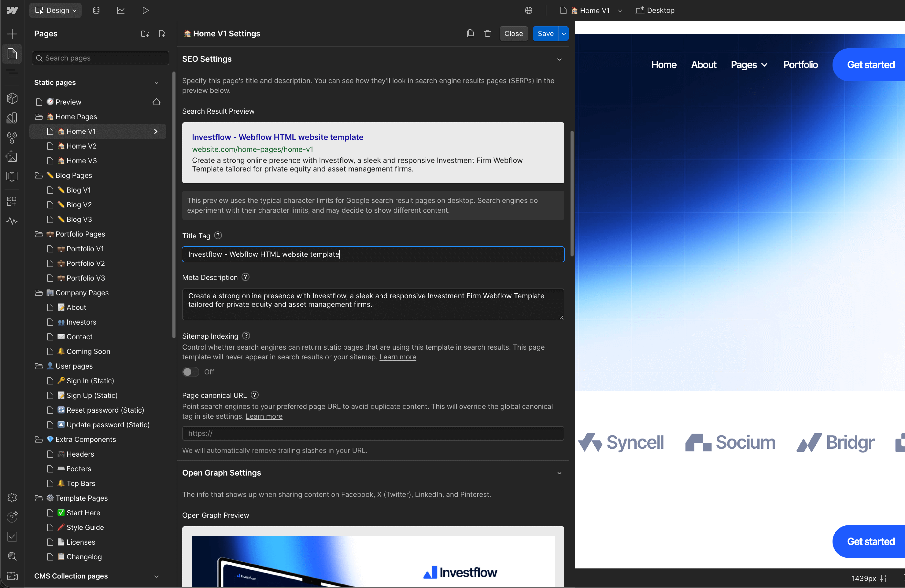Enable Sitemap Indexing
The image size is (905, 588).
(x=190, y=372)
